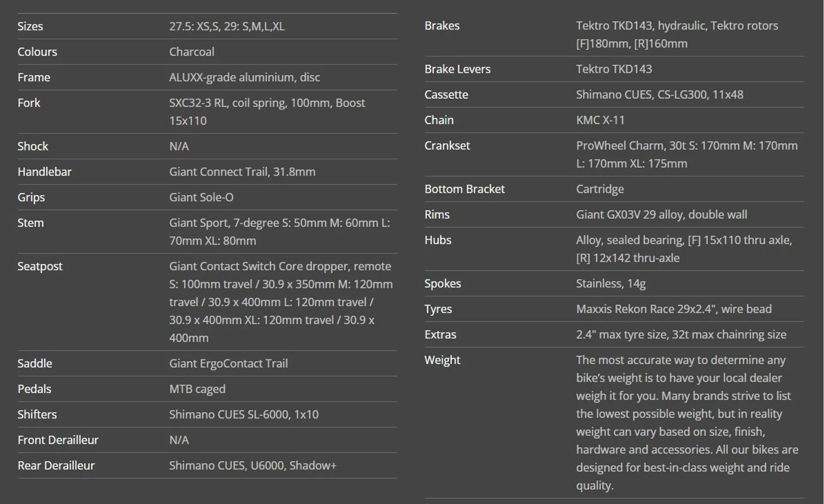Select the Rear Derailleur row label

pyautogui.click(x=56, y=465)
